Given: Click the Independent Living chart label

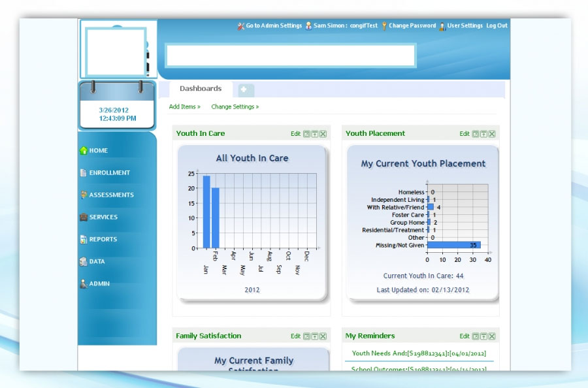Looking at the screenshot, I should tap(397, 200).
